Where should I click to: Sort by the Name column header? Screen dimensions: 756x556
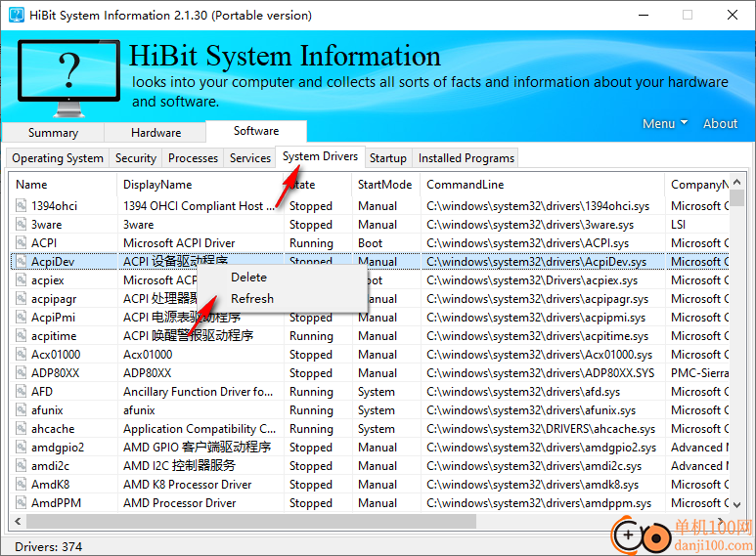coord(63,185)
